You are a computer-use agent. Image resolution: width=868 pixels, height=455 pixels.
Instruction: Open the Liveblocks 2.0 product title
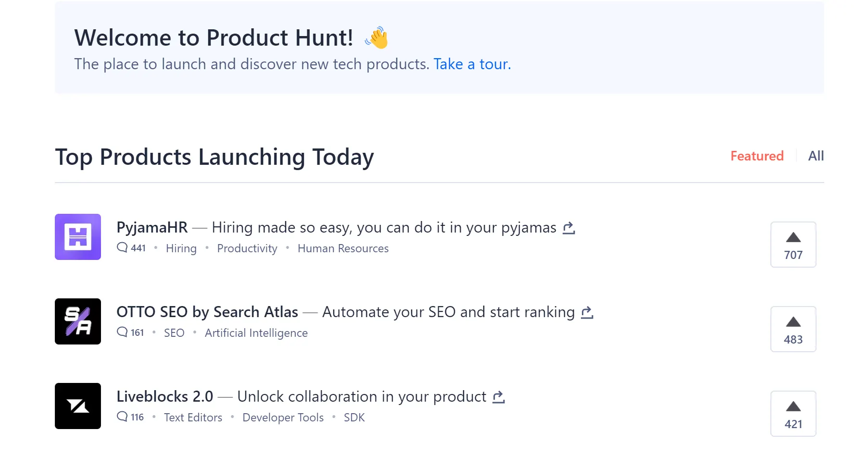[164, 396]
